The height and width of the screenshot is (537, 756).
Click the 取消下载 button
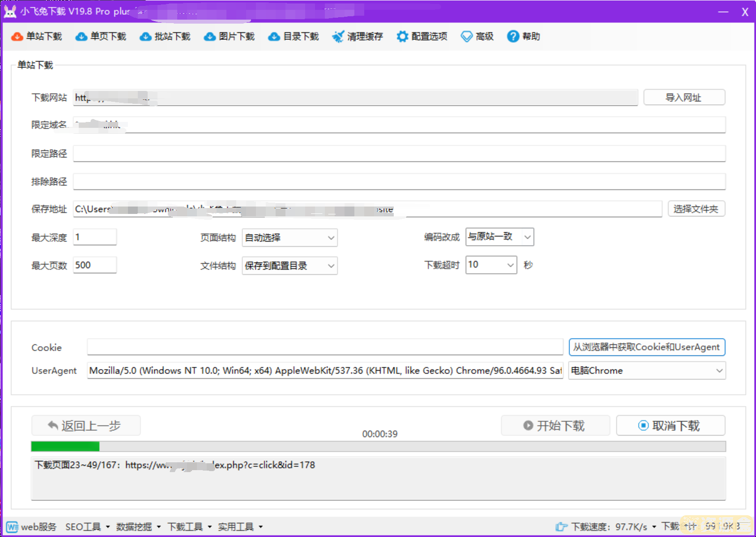(670, 426)
